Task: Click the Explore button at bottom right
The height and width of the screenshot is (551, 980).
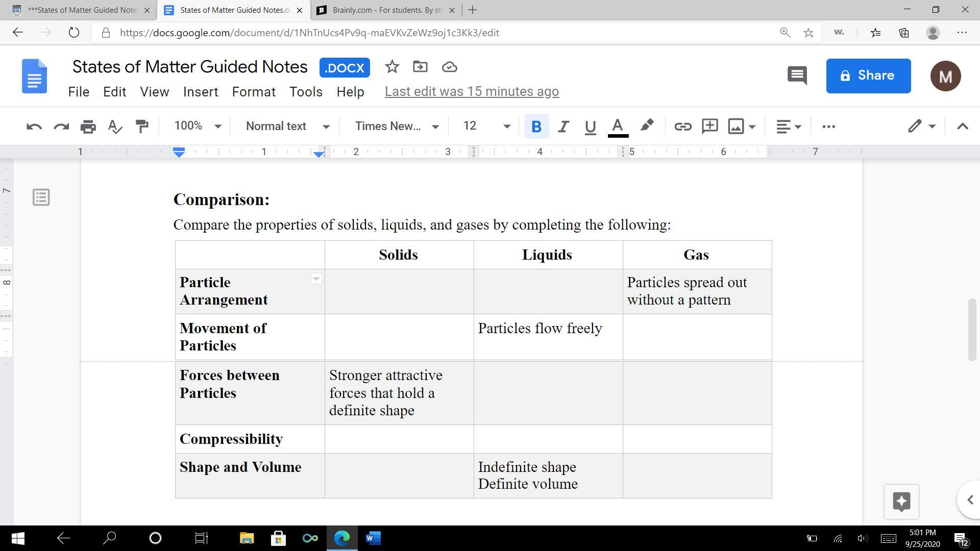Action: tap(901, 502)
